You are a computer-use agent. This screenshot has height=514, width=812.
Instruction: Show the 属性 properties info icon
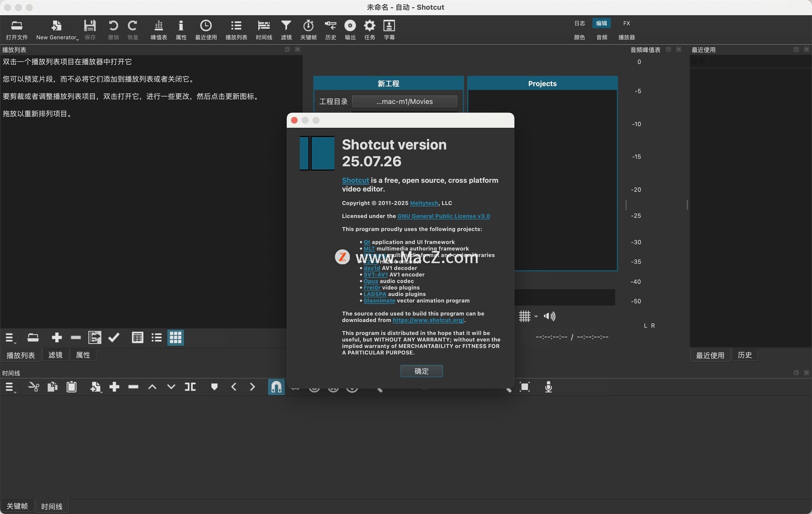click(181, 30)
